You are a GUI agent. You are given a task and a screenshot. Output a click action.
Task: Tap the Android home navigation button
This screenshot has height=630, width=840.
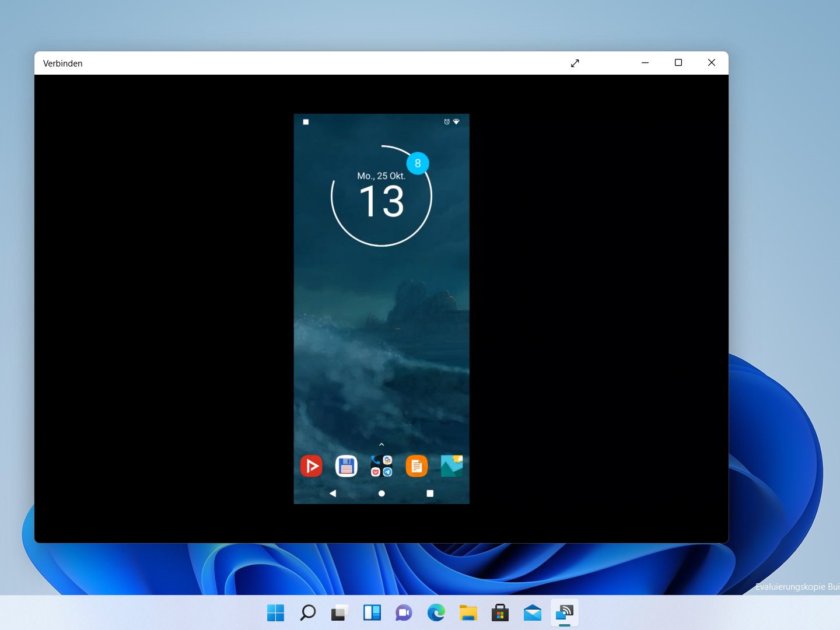click(x=381, y=494)
